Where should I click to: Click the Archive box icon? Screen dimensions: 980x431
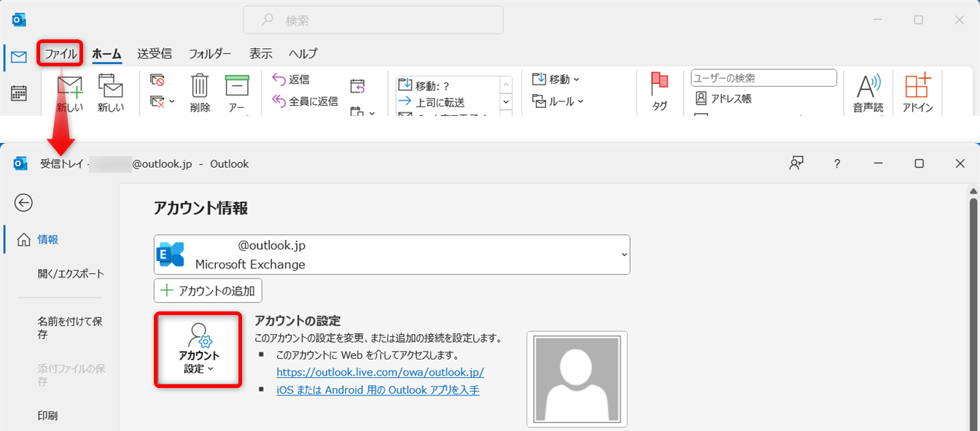pos(237,86)
